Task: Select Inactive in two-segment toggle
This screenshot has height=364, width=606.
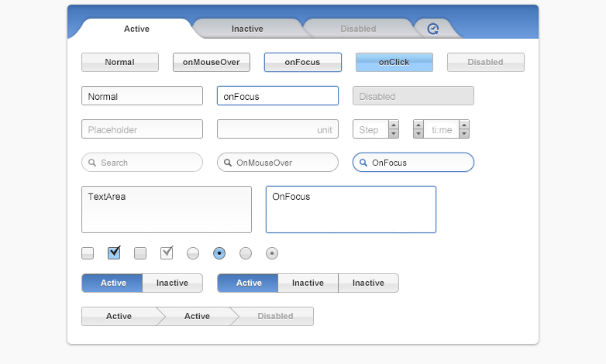Action: (172, 283)
